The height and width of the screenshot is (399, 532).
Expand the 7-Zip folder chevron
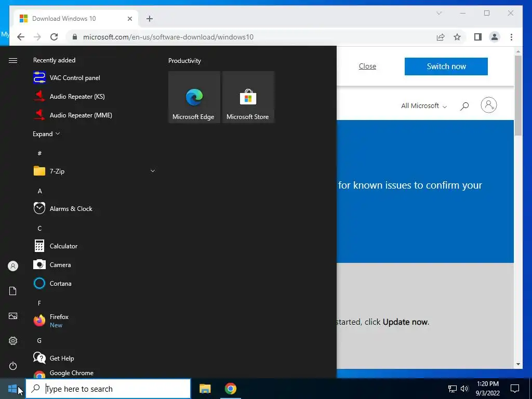(153, 171)
